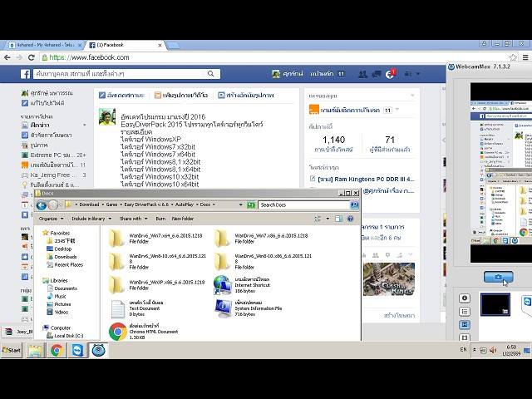Select Update Status tab in composer
Viewport: 532px width, 399px height.
coord(121,96)
